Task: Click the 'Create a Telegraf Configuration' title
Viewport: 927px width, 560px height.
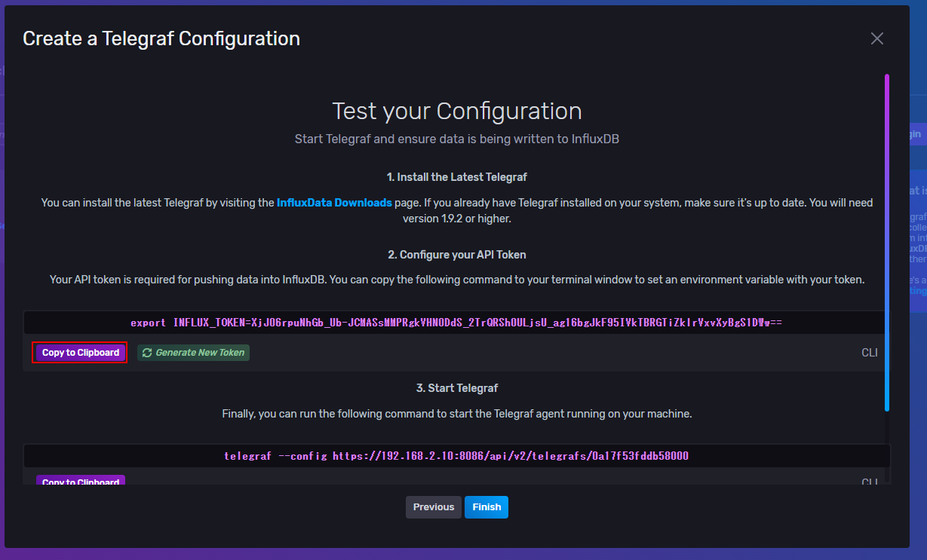Action: pos(161,38)
